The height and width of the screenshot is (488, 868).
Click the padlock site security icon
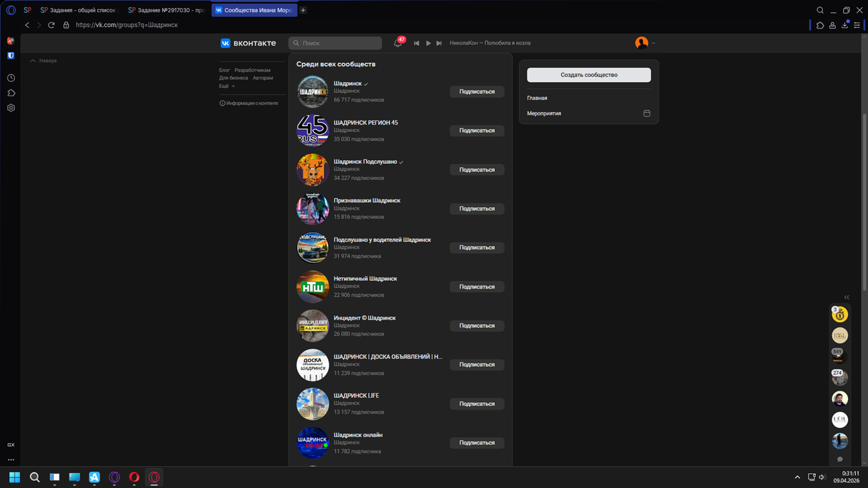66,25
